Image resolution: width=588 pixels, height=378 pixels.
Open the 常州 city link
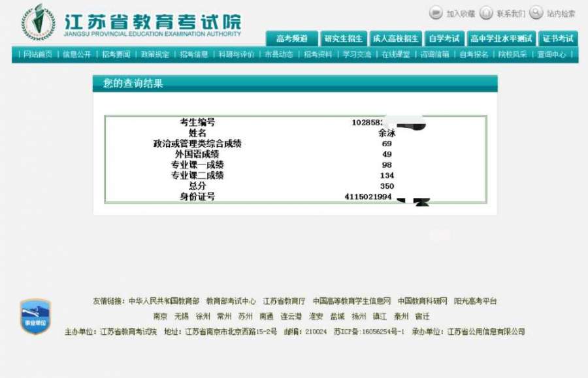click(x=224, y=316)
